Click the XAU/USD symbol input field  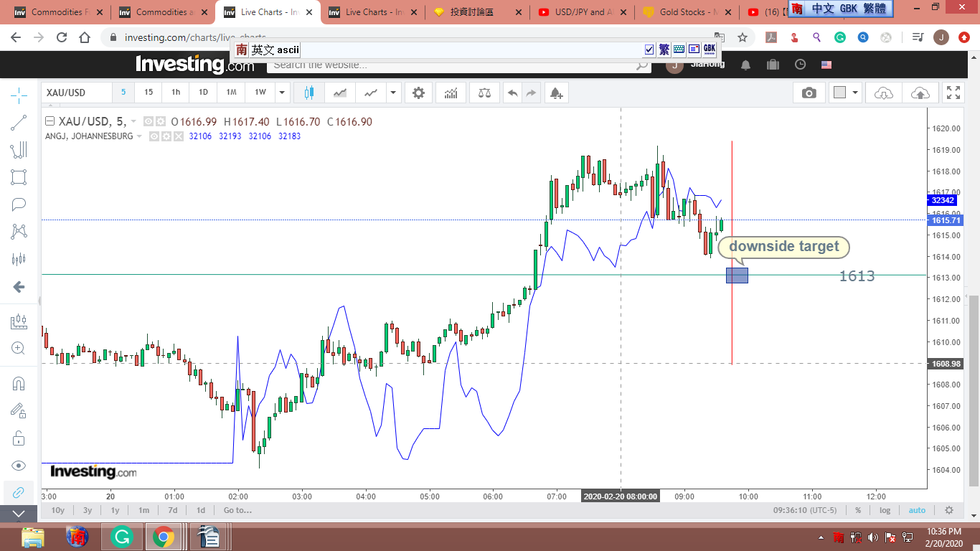pyautogui.click(x=77, y=93)
